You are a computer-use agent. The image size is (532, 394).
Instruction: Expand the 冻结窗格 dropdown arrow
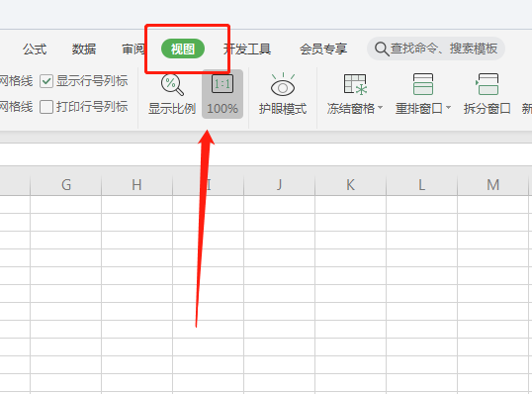pyautogui.click(x=381, y=108)
